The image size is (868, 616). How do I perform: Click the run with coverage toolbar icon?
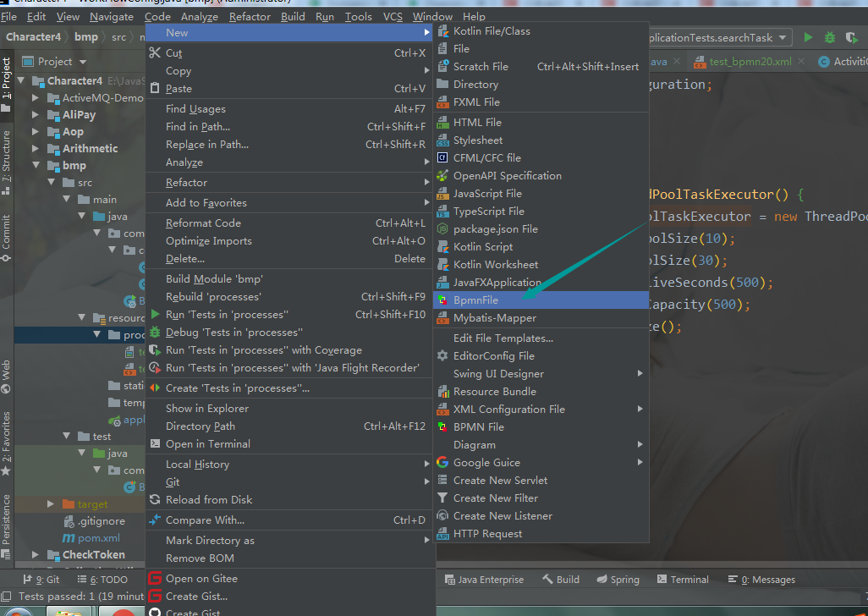point(851,37)
